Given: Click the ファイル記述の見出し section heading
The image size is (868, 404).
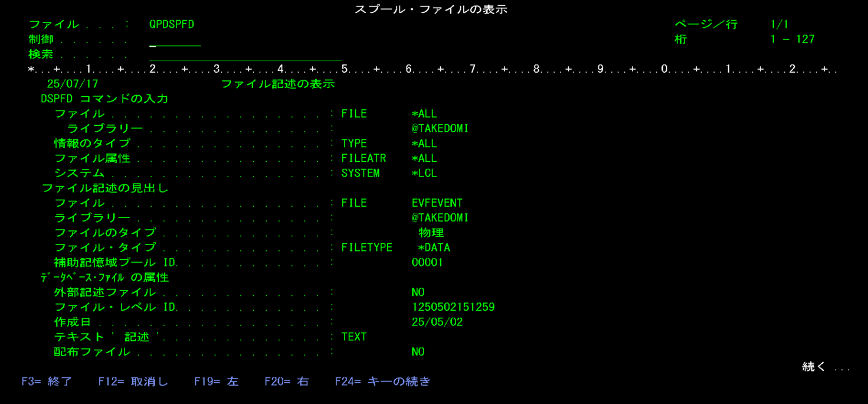Looking at the screenshot, I should click(104, 188).
